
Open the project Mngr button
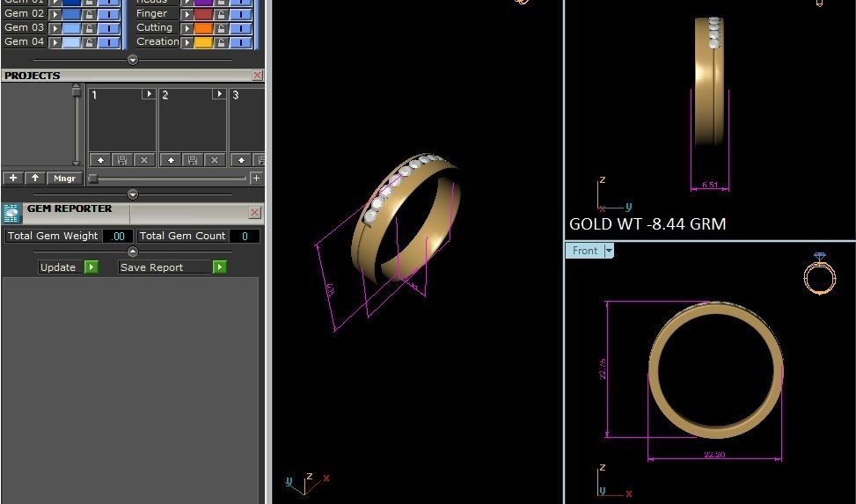[x=64, y=178]
